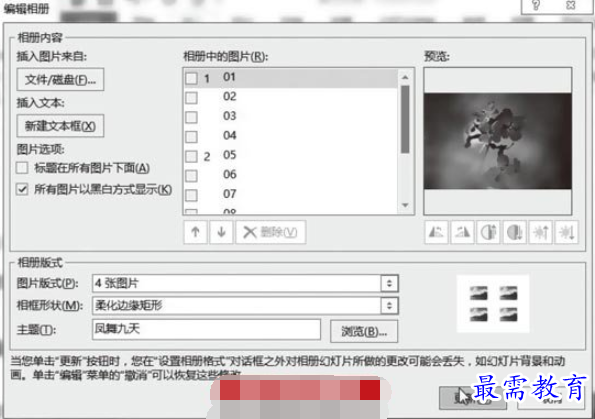Click the 4 张图片 layout combo box

click(x=245, y=284)
